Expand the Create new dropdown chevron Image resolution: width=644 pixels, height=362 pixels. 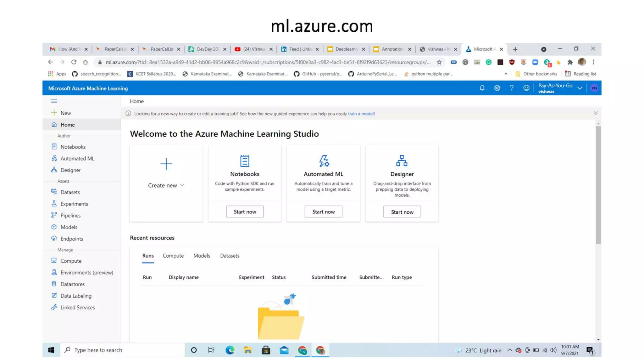point(182,185)
